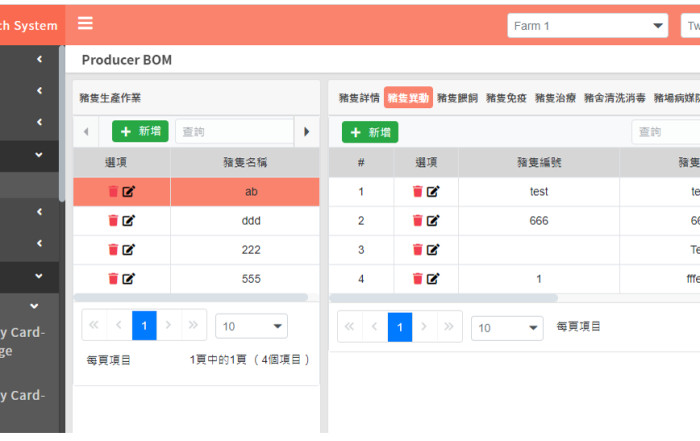Open the Farm 1 dropdown

[586, 26]
